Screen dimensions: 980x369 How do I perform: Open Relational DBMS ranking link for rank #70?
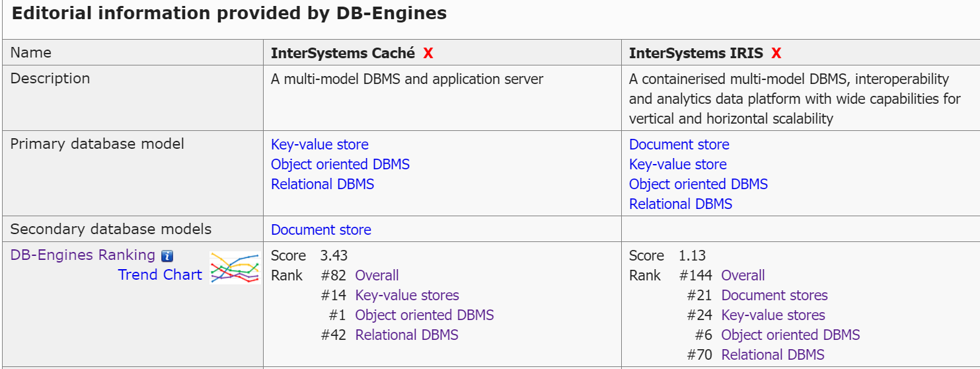pyautogui.click(x=773, y=355)
